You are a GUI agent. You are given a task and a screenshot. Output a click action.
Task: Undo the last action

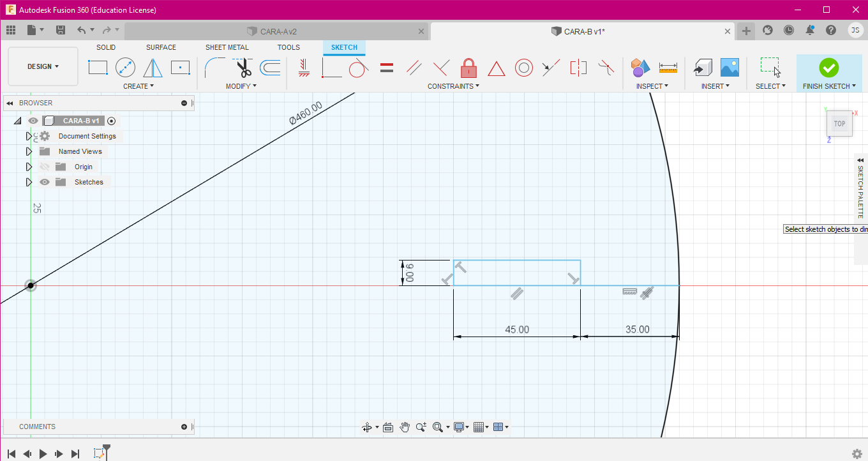click(x=81, y=30)
